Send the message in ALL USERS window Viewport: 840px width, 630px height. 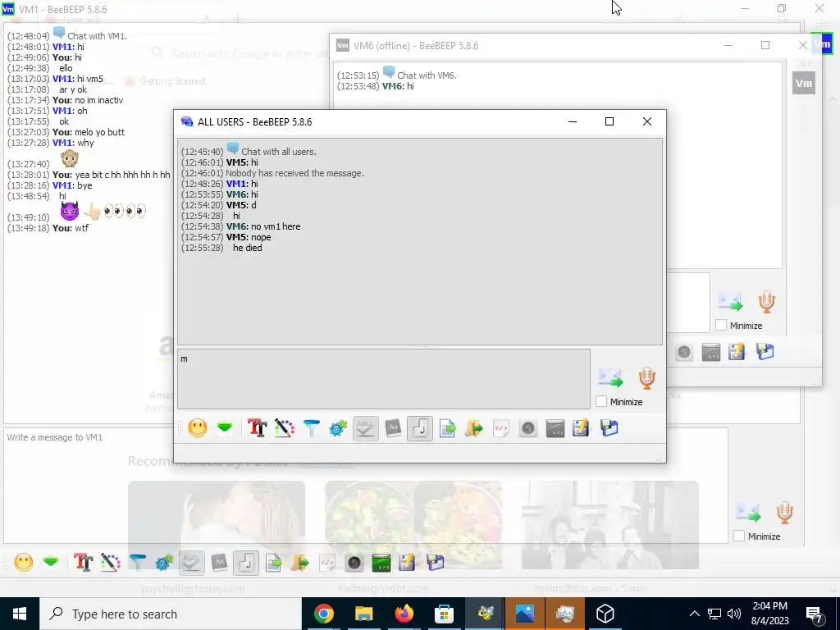pos(610,378)
